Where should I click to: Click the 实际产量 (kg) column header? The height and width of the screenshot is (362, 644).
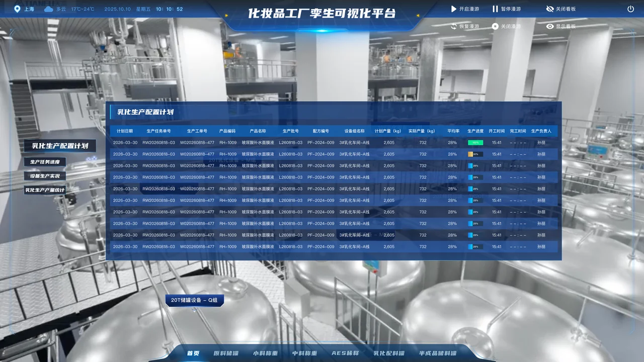[x=422, y=131]
